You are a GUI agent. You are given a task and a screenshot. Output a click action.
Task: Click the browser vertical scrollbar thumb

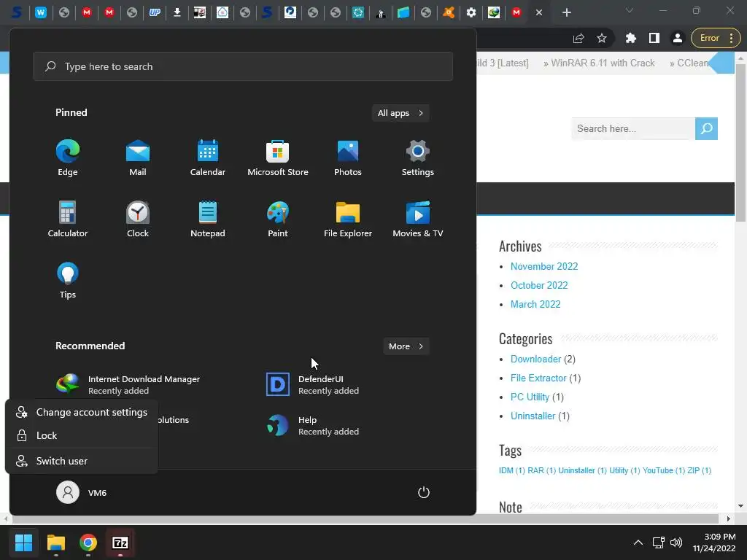(x=741, y=141)
